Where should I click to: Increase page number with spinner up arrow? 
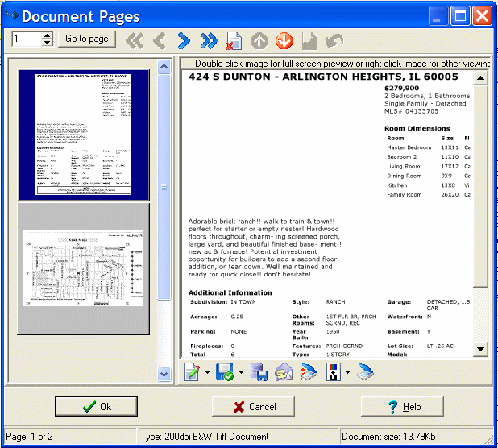(47, 35)
